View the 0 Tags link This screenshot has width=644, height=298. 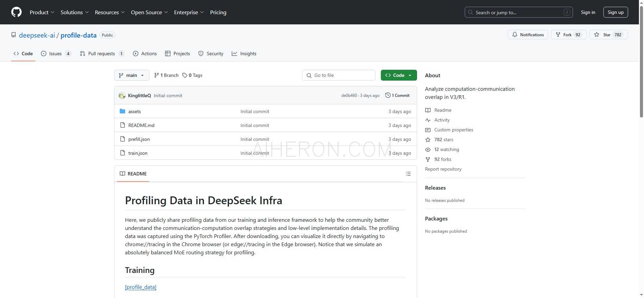192,75
